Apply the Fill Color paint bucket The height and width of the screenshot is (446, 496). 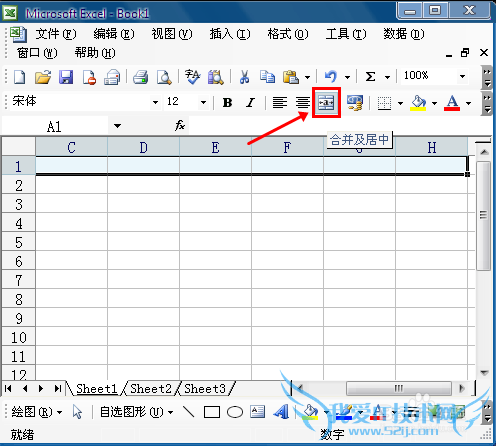[418, 103]
